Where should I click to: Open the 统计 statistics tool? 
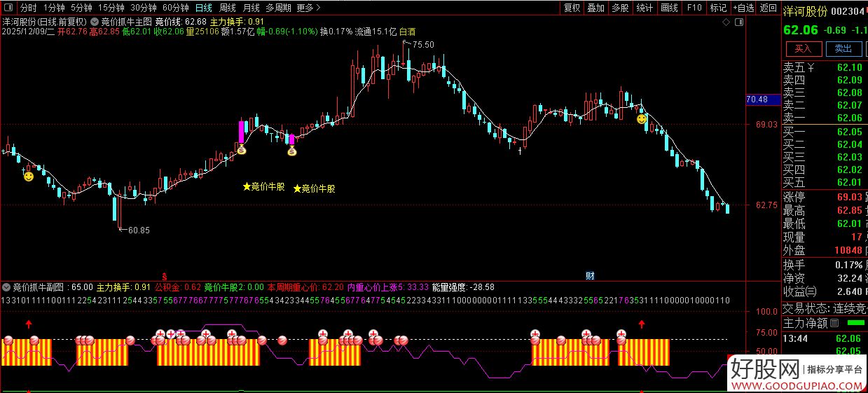645,8
